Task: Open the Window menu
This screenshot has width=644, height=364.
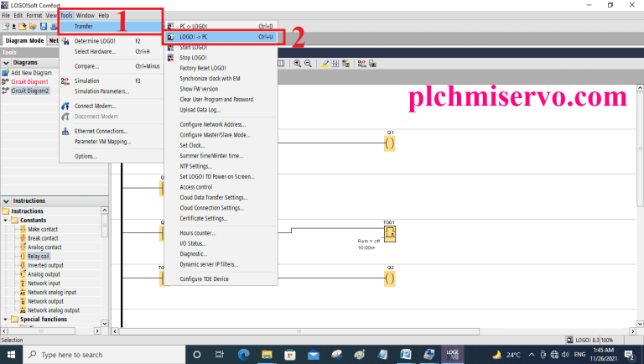Action: [x=85, y=16]
